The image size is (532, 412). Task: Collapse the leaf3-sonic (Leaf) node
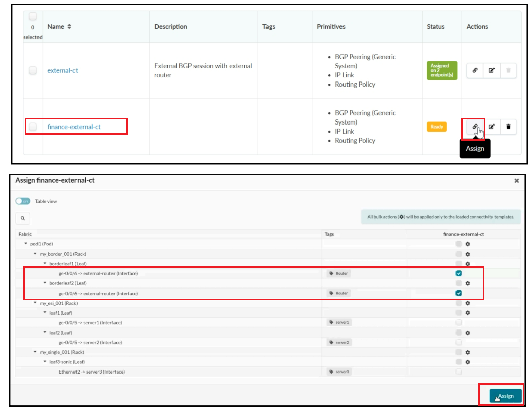pyautogui.click(x=45, y=362)
